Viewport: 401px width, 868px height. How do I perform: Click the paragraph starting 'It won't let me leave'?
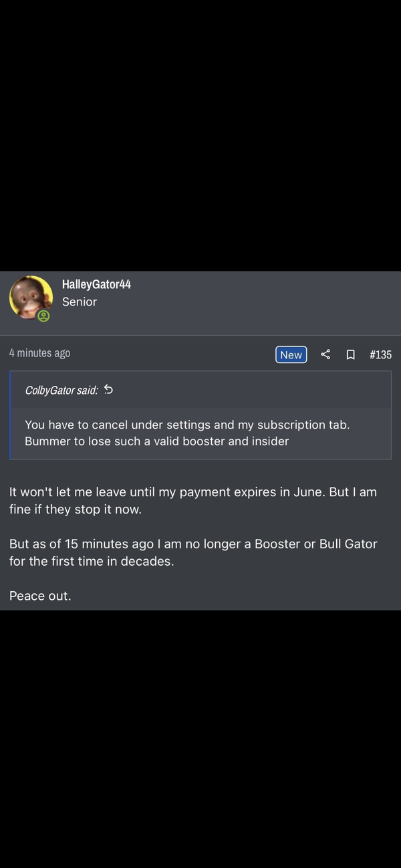point(193,492)
